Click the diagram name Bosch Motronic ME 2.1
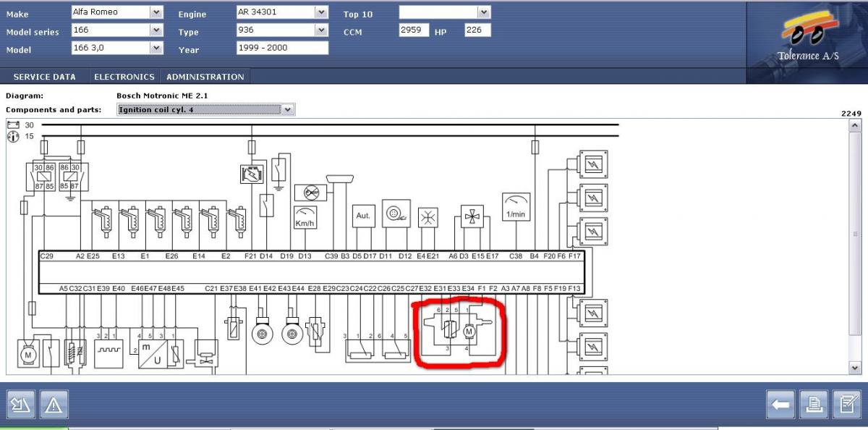The image size is (868, 430). click(162, 96)
